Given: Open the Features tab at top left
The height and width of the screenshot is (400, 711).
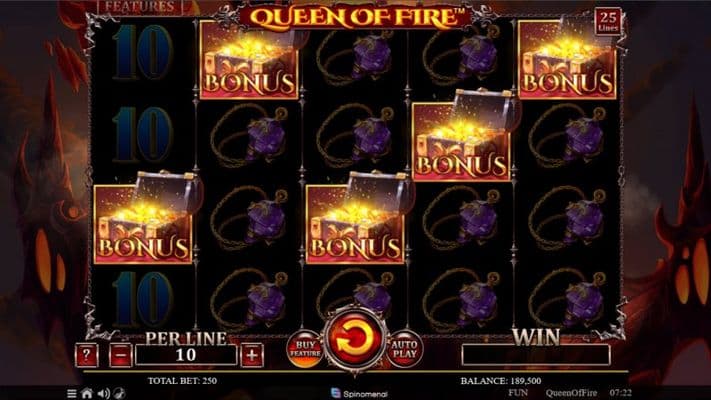Looking at the screenshot, I should point(140,6).
